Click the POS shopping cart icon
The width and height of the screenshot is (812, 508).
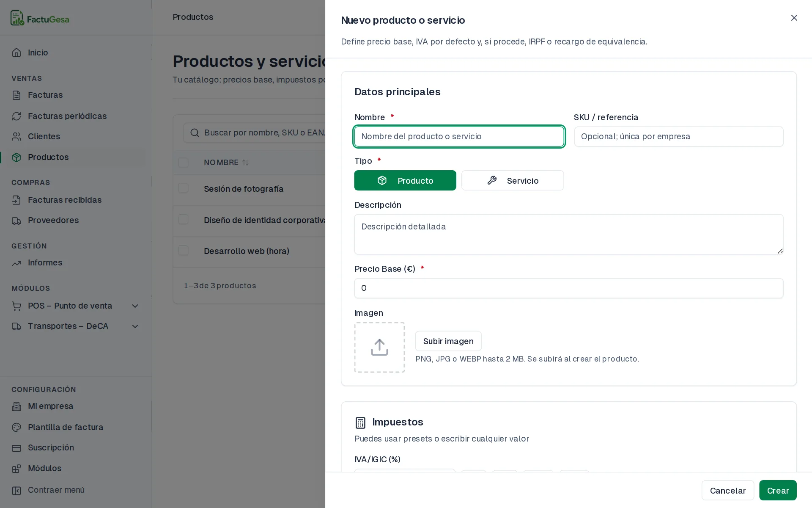pyautogui.click(x=16, y=306)
